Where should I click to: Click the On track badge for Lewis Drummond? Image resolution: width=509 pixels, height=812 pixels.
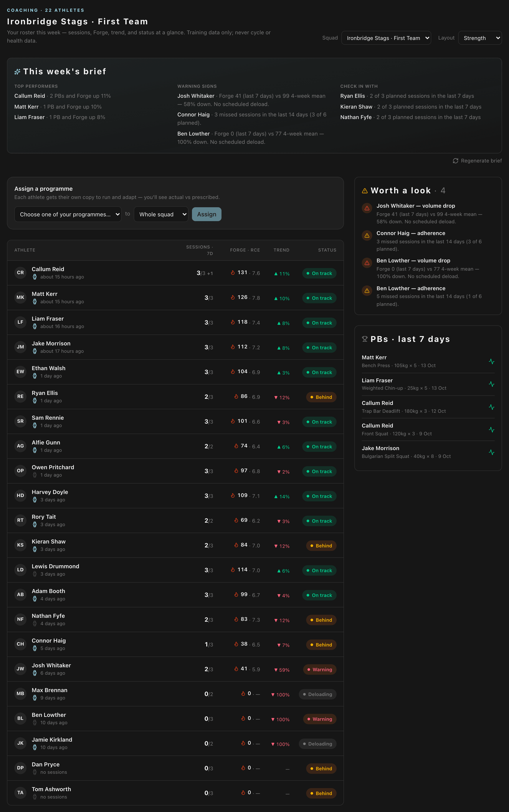(x=319, y=570)
